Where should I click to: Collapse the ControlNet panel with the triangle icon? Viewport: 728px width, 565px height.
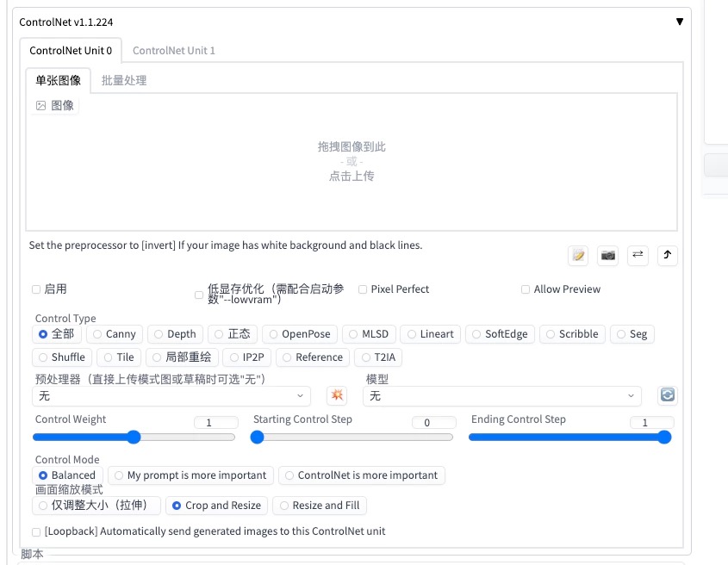tap(680, 20)
